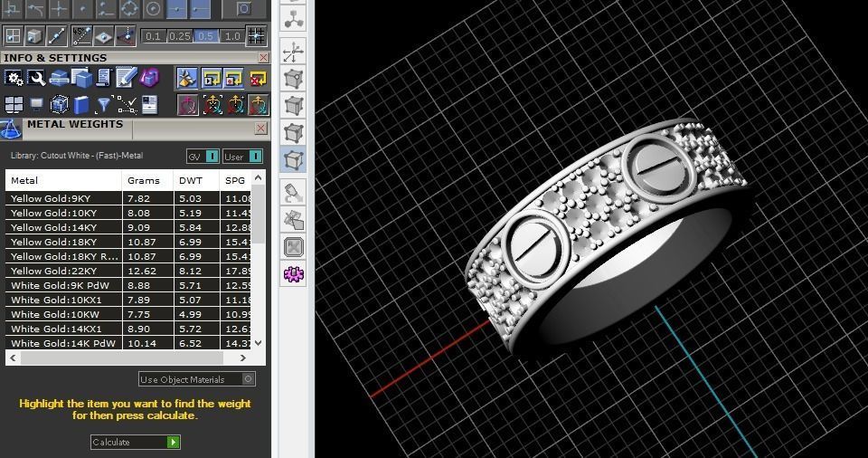Select the White Gold:9K PdW row

coord(127,285)
